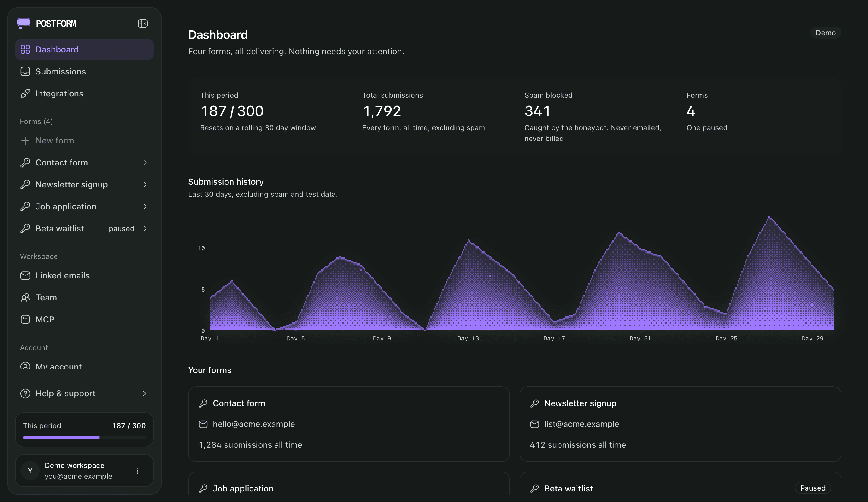This screenshot has width=868, height=502.
Task: Click the Linked emails envelope icon
Action: pyautogui.click(x=25, y=275)
